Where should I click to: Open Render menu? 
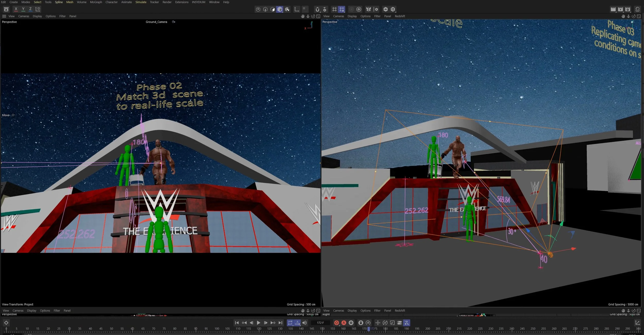click(x=167, y=2)
